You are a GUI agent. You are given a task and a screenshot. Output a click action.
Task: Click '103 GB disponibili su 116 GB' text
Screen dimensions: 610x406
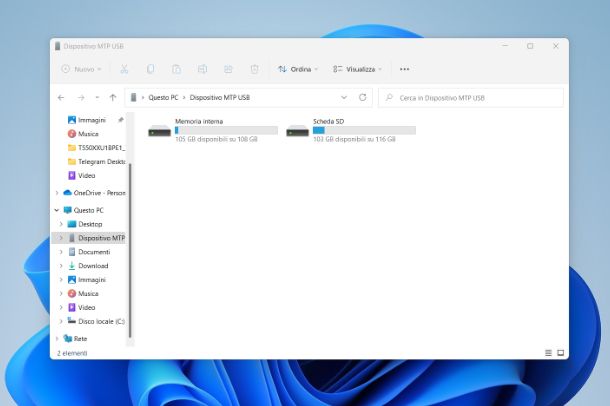(x=354, y=139)
